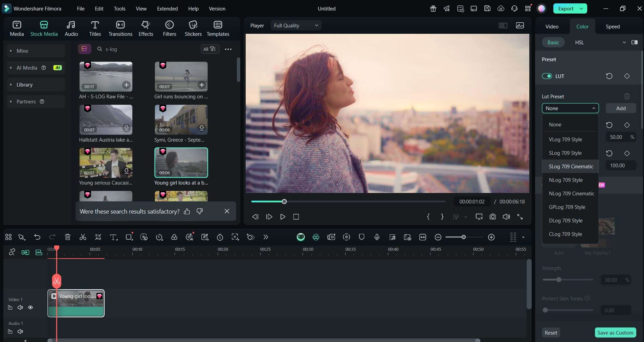Open the Media panel

coord(17,28)
